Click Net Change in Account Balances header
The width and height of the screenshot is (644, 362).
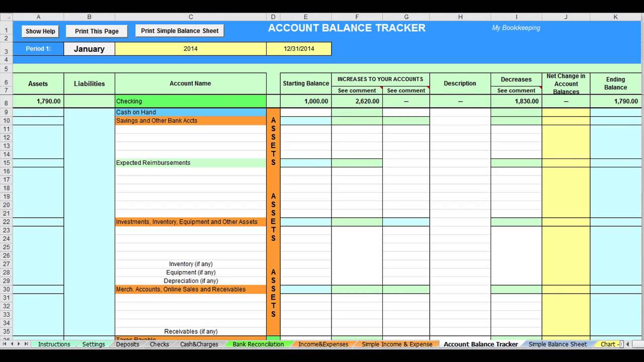pos(566,83)
